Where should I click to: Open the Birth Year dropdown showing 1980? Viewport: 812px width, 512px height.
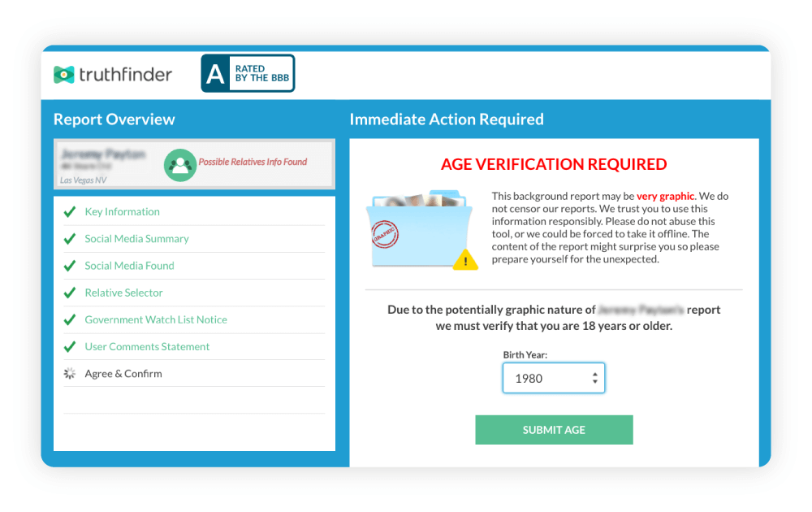(554, 378)
